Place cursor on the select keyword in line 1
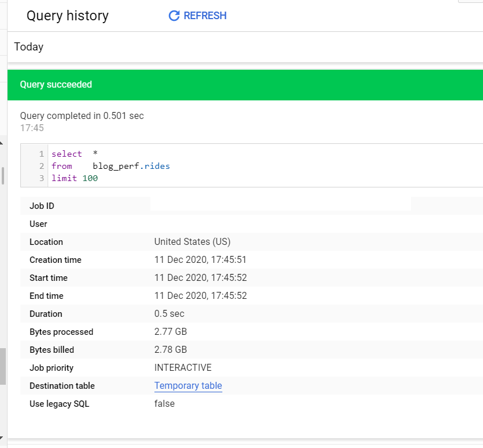The width and height of the screenshot is (483, 448). [x=67, y=154]
